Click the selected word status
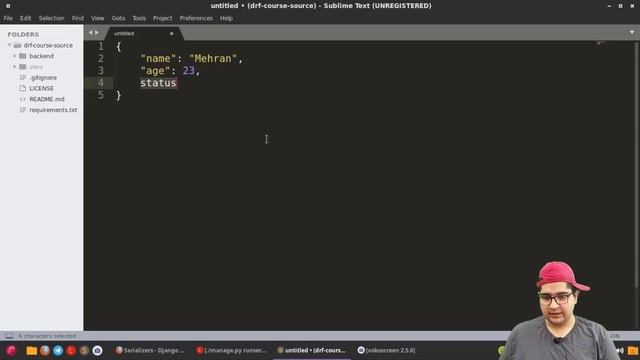 pyautogui.click(x=158, y=83)
